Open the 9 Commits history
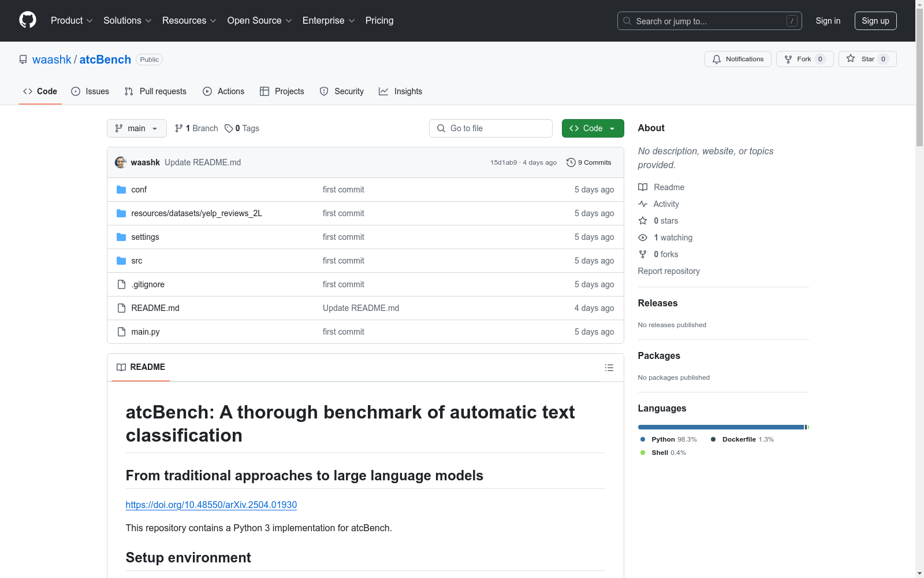 click(589, 162)
